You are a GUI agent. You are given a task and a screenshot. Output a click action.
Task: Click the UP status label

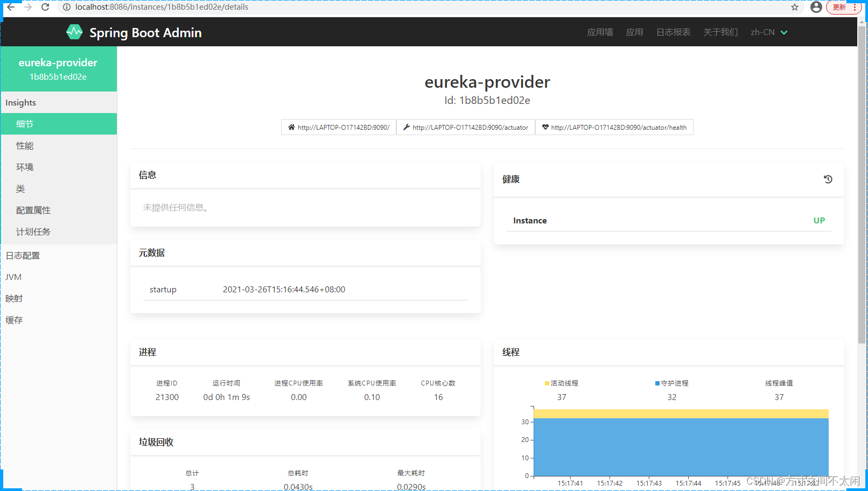pyautogui.click(x=819, y=221)
